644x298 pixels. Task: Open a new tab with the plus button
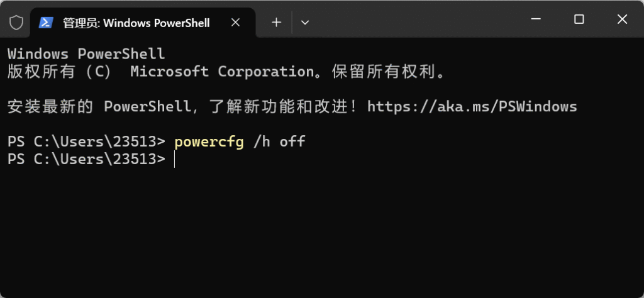pyautogui.click(x=276, y=23)
